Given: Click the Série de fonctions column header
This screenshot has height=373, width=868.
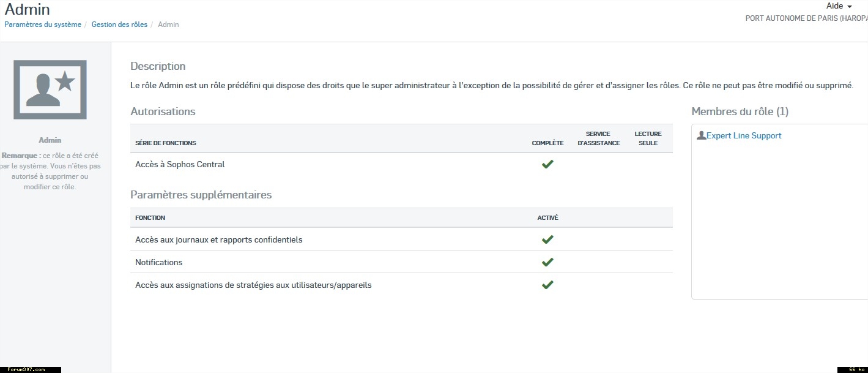Looking at the screenshot, I should coord(165,143).
